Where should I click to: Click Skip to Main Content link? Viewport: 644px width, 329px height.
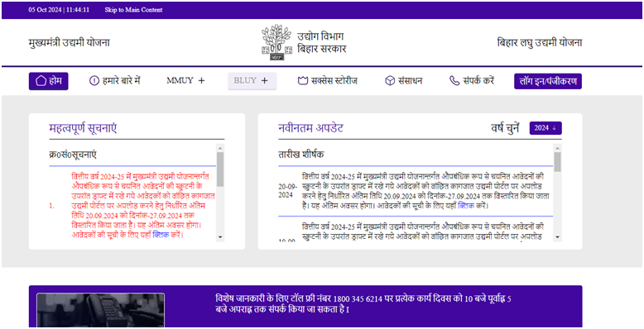(133, 10)
